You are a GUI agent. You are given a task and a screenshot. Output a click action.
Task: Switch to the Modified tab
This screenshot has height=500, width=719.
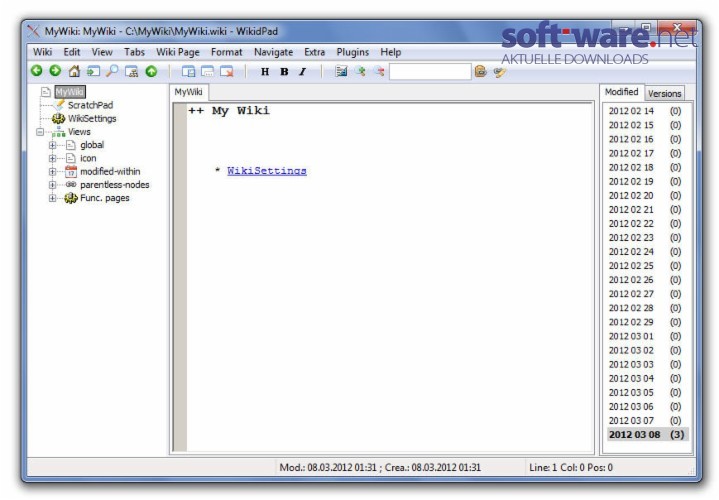(621, 92)
